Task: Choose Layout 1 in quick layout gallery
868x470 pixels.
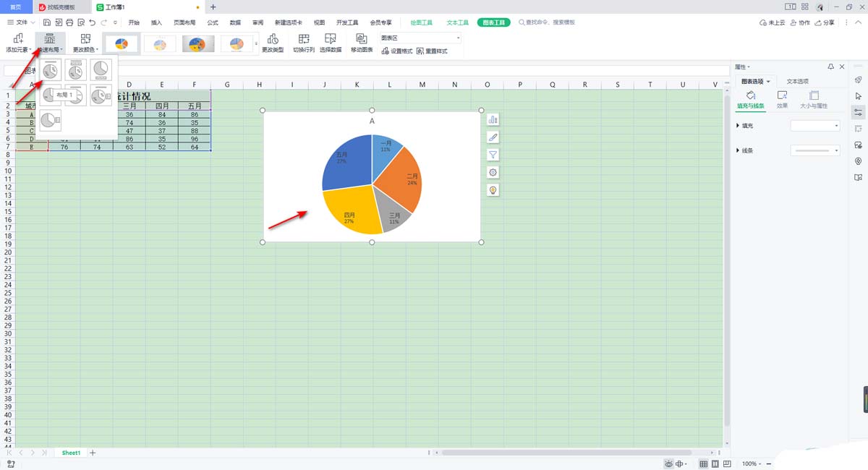Action: (x=51, y=70)
